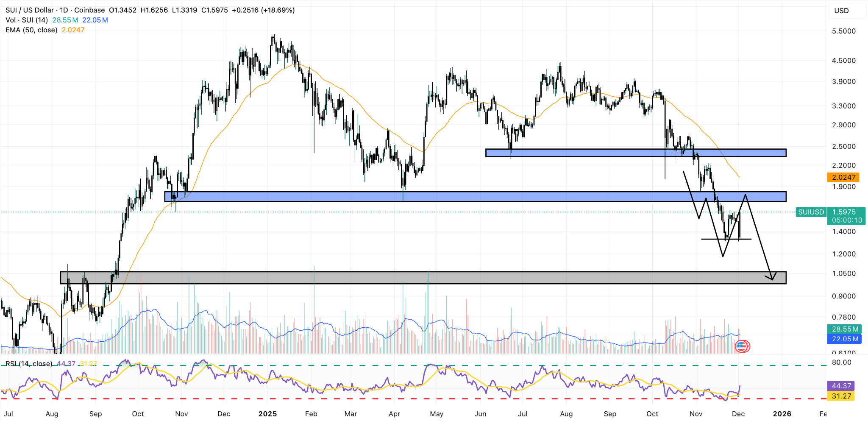Click the orange 2.0247 EMA price label

(x=843, y=177)
